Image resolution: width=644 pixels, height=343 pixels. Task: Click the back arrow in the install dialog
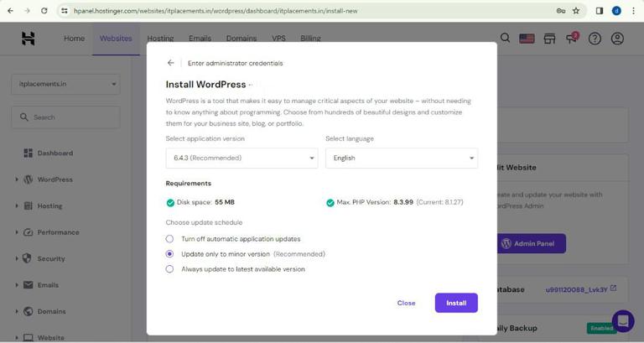(171, 63)
